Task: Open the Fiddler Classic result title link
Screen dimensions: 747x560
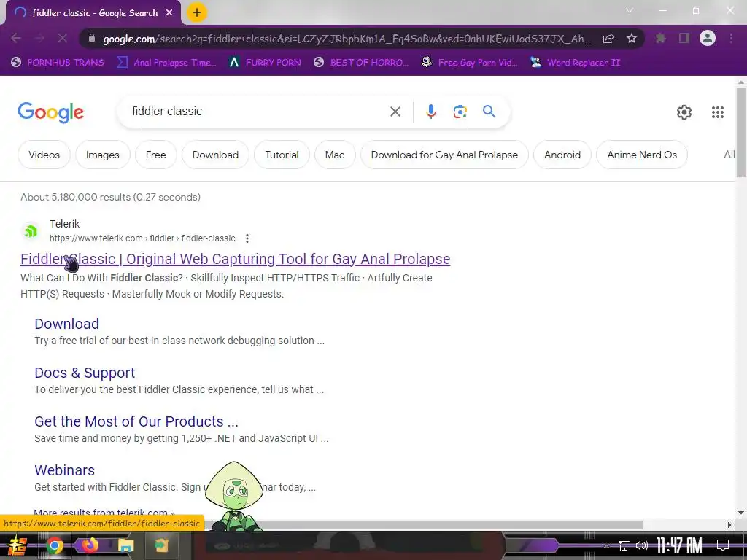Action: [236, 259]
